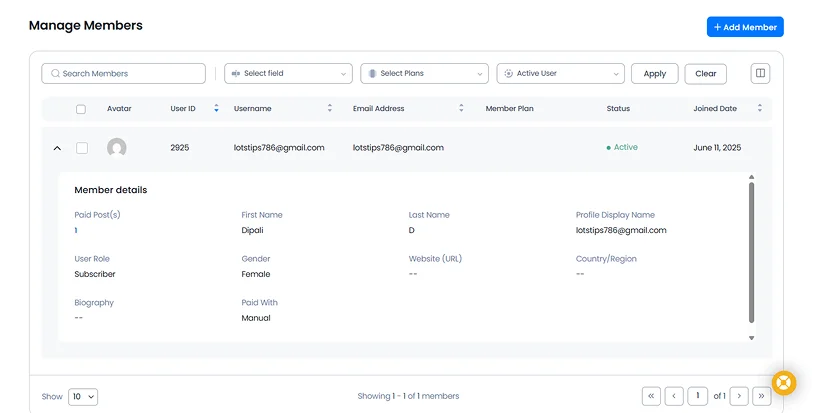Sort by Joined Date column arrows
The image size is (814, 413).
pos(759,108)
